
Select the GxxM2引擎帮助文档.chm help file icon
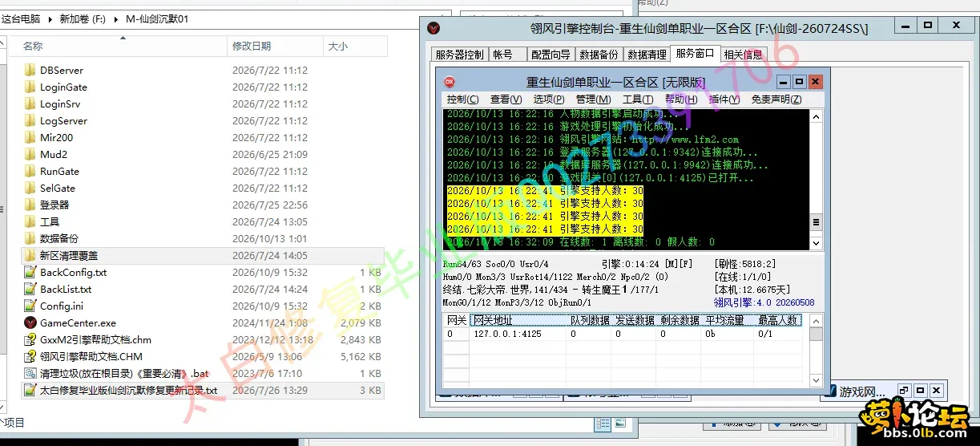tap(30, 340)
